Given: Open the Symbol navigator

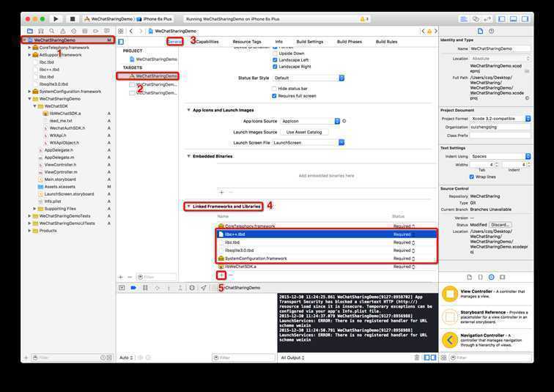Looking at the screenshot, I should click(41, 31).
